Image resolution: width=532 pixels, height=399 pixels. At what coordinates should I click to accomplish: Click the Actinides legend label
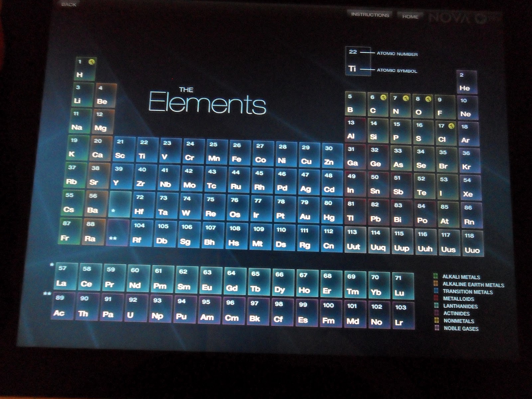(x=457, y=314)
